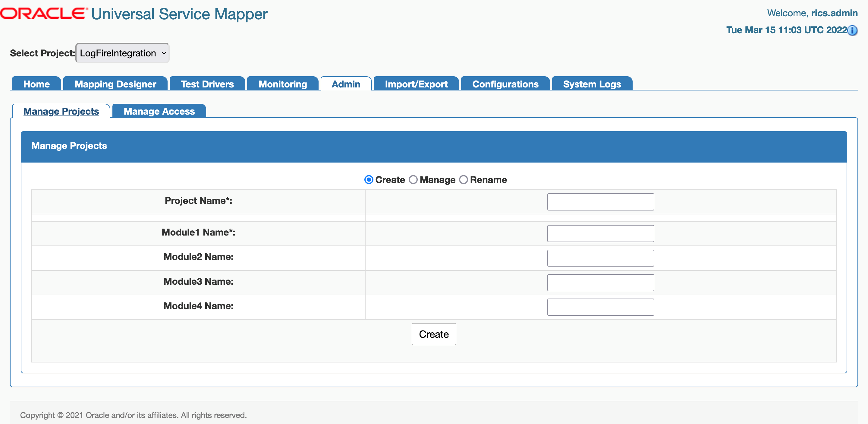Click the Admin tab
The height and width of the screenshot is (424, 868).
click(x=346, y=84)
